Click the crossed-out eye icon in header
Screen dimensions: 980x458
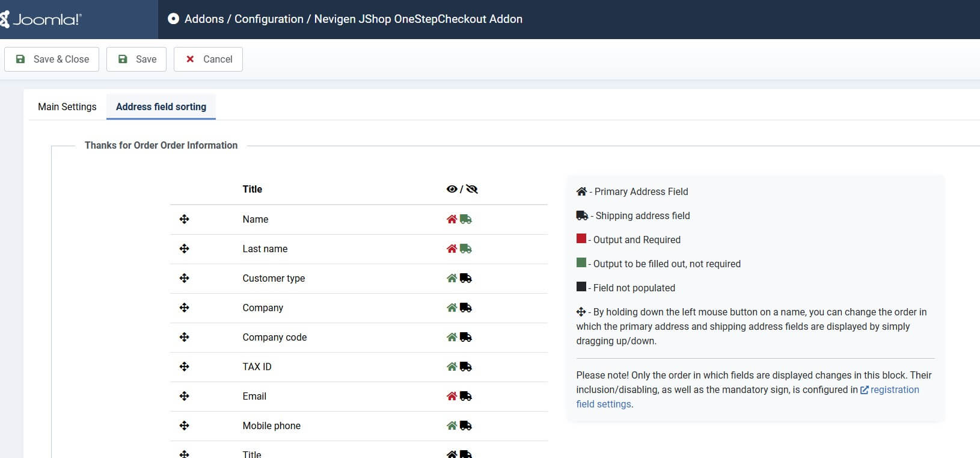pos(472,189)
